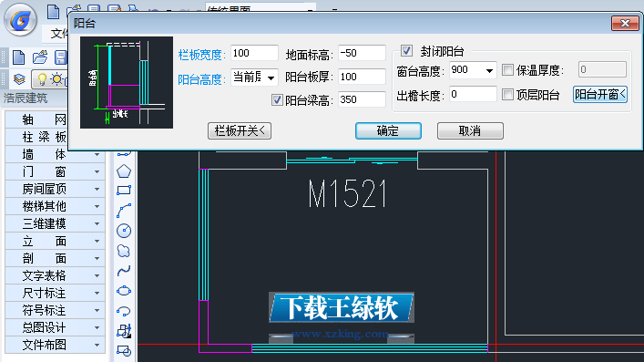The image size is (644, 362).
Task: Click the 阳台梁高 field showing 350
Action: (362, 99)
